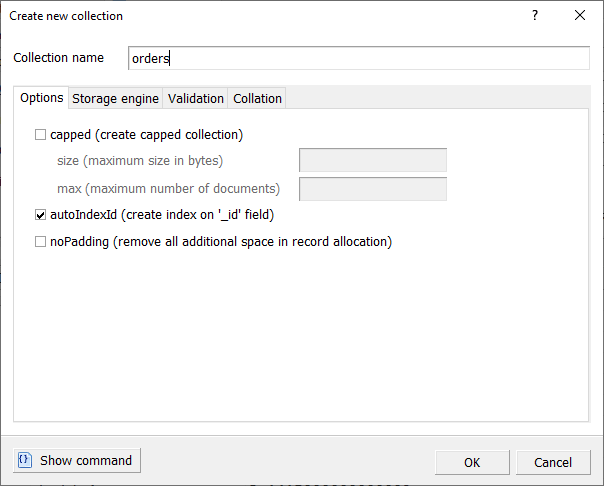The width and height of the screenshot is (604, 486).
Task: Click Cancel to discard the collection
Action: tap(553, 462)
